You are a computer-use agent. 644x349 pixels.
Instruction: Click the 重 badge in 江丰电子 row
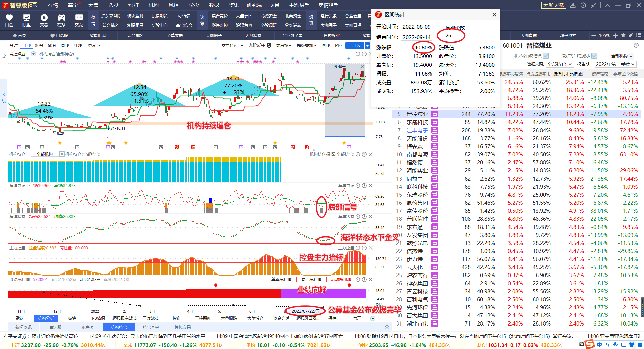pyautogui.click(x=435, y=130)
